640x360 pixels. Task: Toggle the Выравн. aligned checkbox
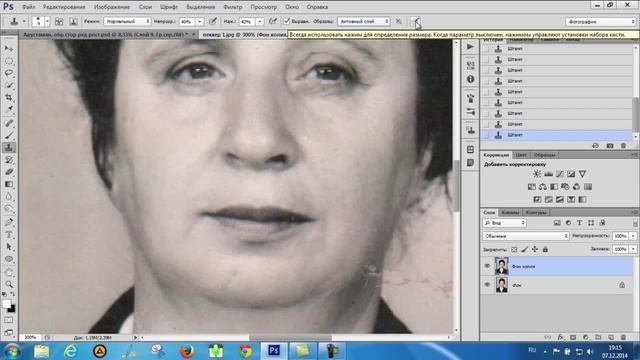coord(287,21)
